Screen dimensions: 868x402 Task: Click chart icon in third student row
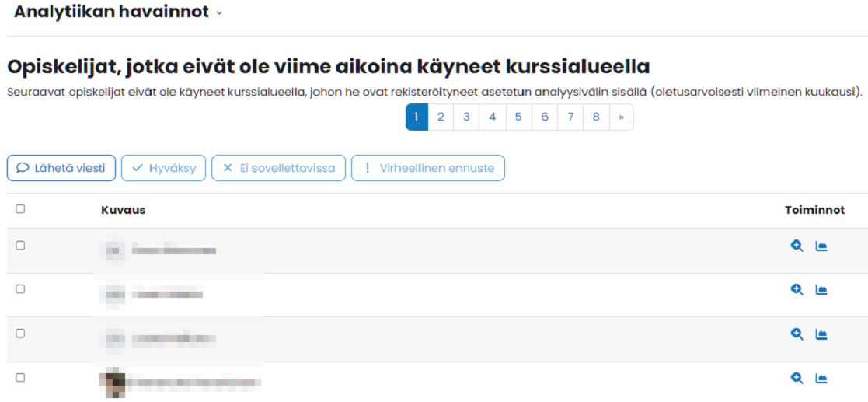coord(821,334)
